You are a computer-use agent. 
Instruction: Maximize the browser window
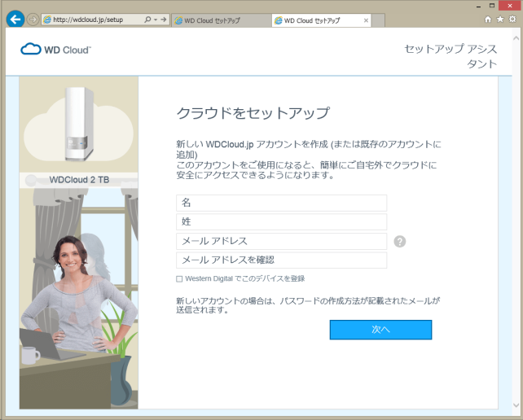[492, 6]
